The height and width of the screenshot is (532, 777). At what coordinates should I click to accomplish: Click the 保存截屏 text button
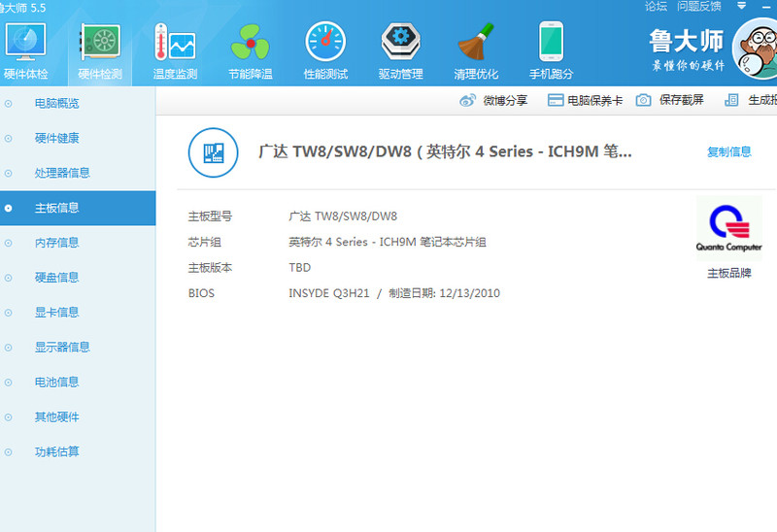pos(682,100)
